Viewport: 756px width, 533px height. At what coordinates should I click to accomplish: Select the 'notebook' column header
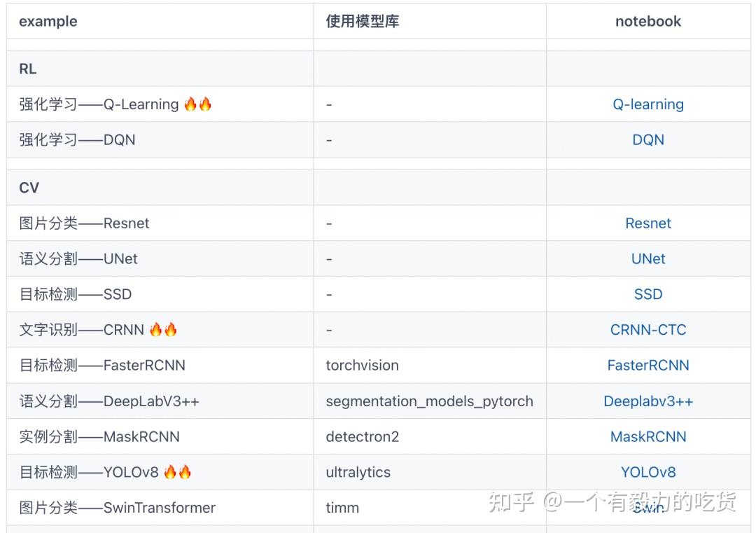648,21
